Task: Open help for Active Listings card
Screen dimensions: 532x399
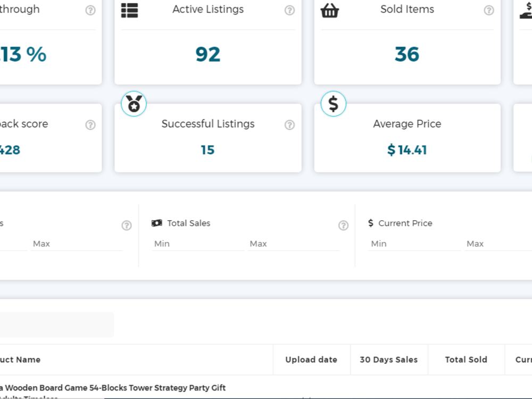Action: click(x=289, y=11)
